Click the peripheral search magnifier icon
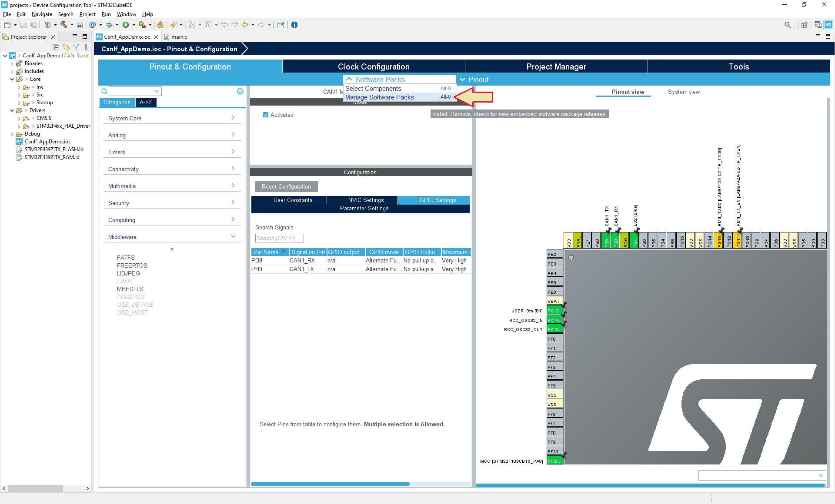This screenshot has height=504, width=835. pyautogui.click(x=104, y=91)
